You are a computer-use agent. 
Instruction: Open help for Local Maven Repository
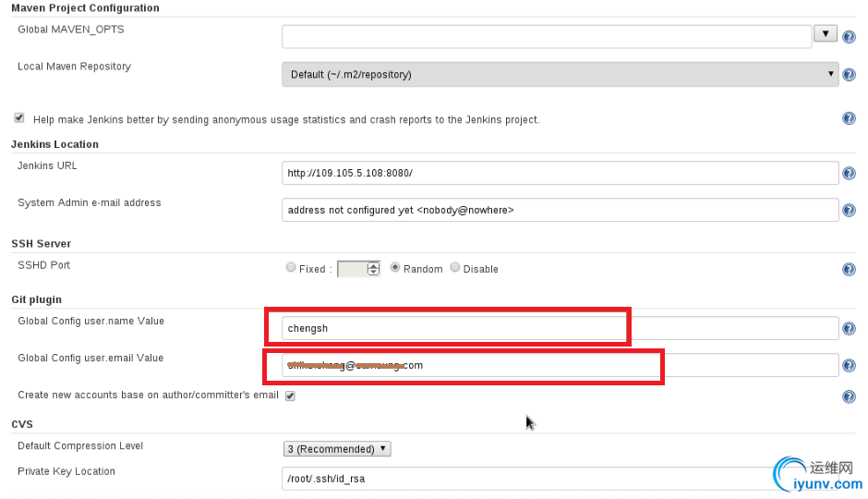click(x=849, y=75)
